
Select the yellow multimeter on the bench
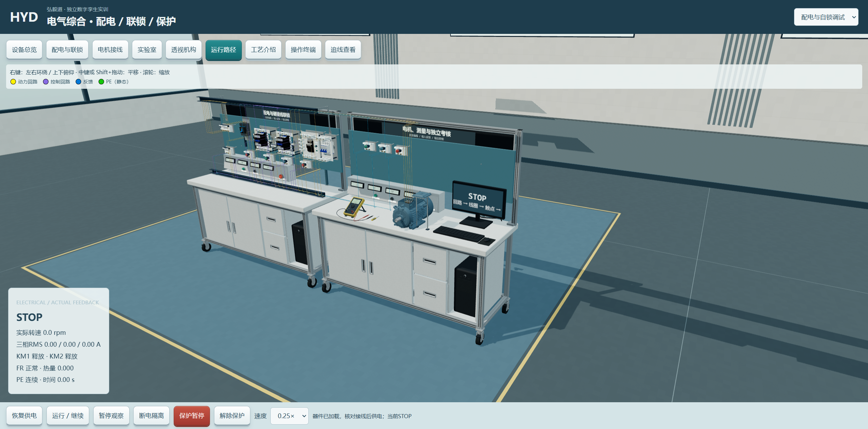[354, 207]
